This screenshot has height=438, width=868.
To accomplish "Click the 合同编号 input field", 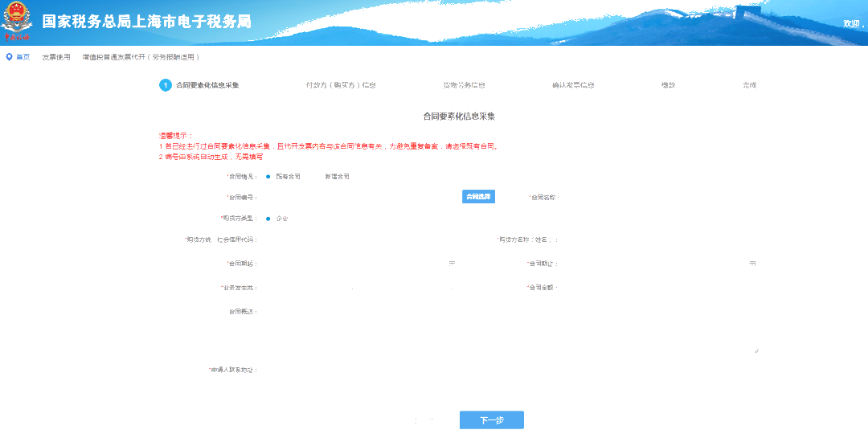I will tap(359, 197).
